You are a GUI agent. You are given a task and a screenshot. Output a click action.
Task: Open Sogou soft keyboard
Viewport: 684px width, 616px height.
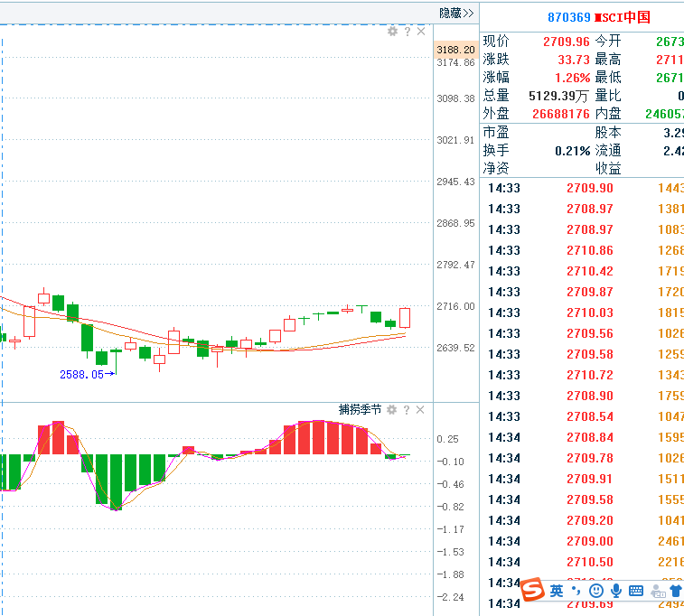(x=636, y=591)
